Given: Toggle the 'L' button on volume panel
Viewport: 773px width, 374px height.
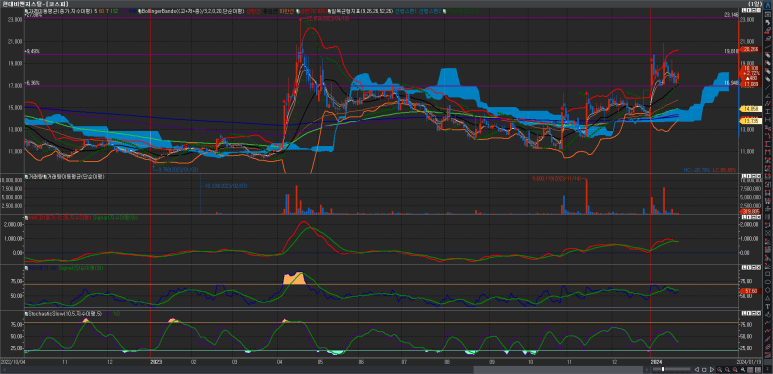Looking at the screenshot, I should tap(744, 175).
